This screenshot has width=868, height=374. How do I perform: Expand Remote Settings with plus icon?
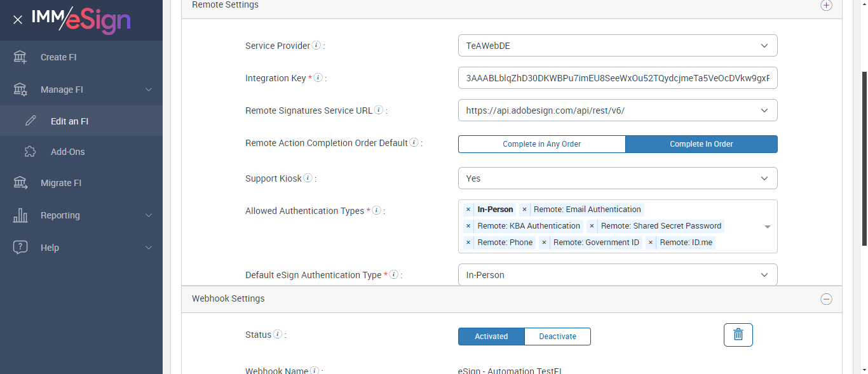click(x=826, y=5)
